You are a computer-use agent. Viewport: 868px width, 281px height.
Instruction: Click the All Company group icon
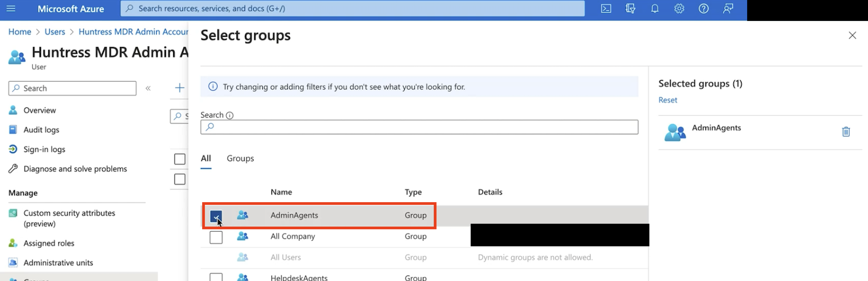point(242,236)
